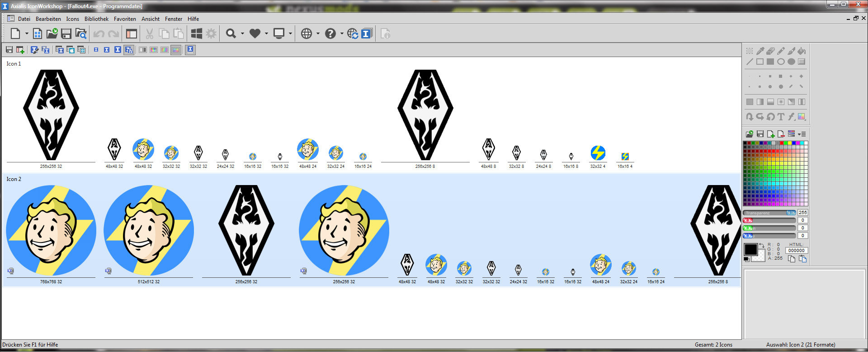Expand the monitor dropdown arrow
The height and width of the screenshot is (352, 868).
pos(290,33)
